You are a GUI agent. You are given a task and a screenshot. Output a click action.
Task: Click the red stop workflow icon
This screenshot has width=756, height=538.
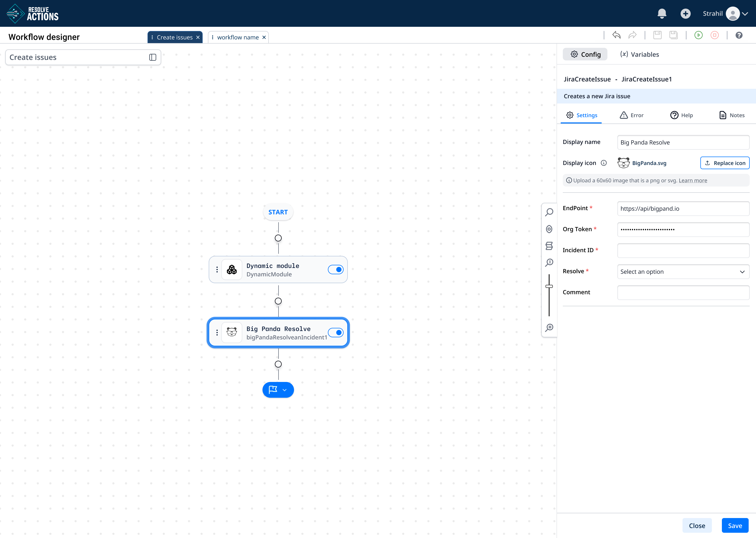click(x=715, y=35)
